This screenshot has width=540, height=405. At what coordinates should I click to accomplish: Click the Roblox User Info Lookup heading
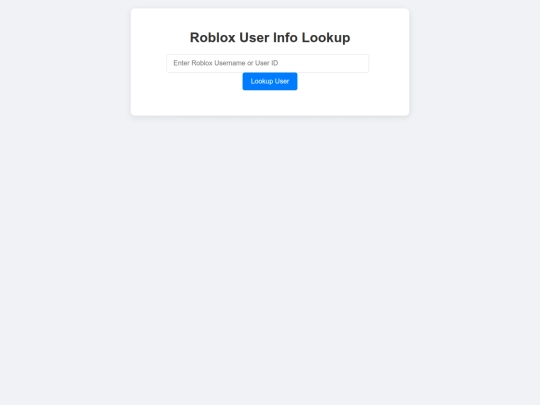click(270, 38)
